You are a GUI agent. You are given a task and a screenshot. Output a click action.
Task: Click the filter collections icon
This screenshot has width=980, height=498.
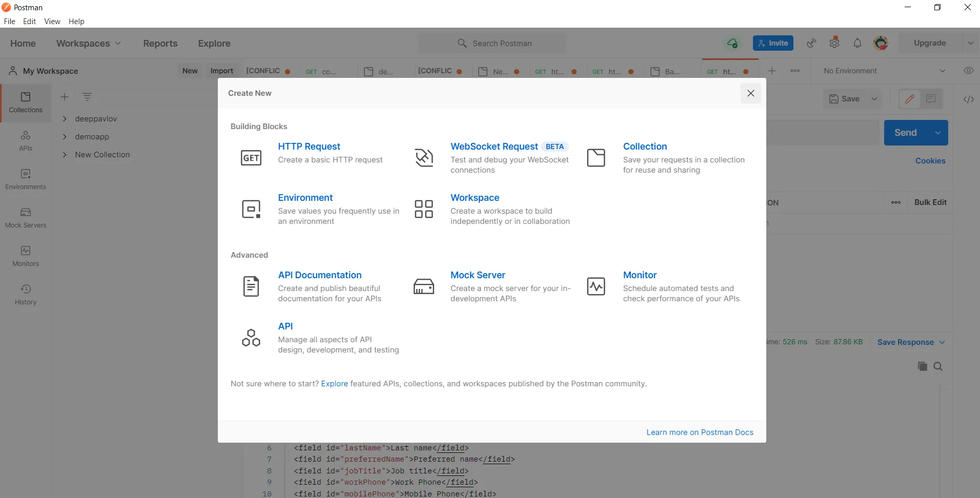87,97
